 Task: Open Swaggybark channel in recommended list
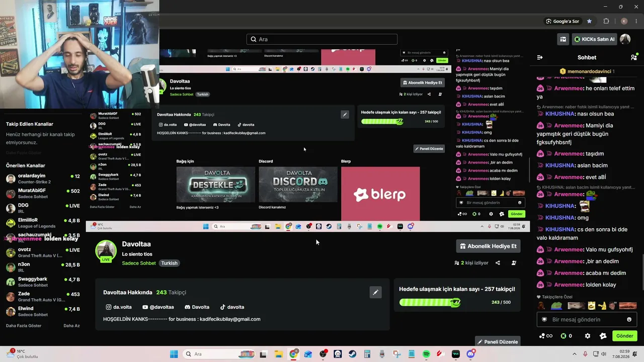(x=43, y=282)
